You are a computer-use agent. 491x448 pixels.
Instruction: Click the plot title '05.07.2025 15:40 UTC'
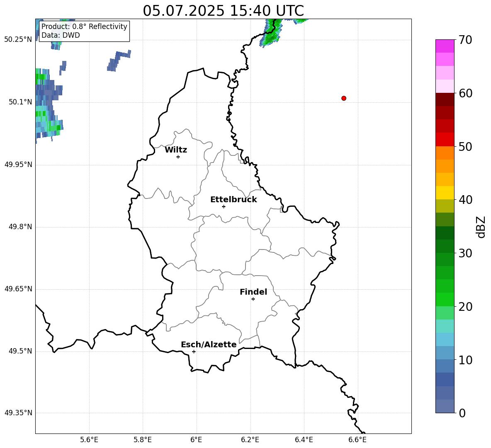pyautogui.click(x=223, y=11)
